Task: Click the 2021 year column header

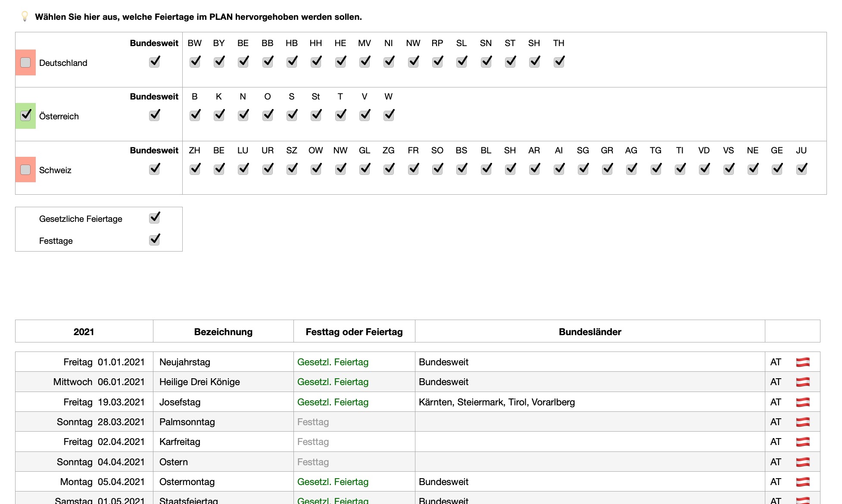Action: (84, 332)
